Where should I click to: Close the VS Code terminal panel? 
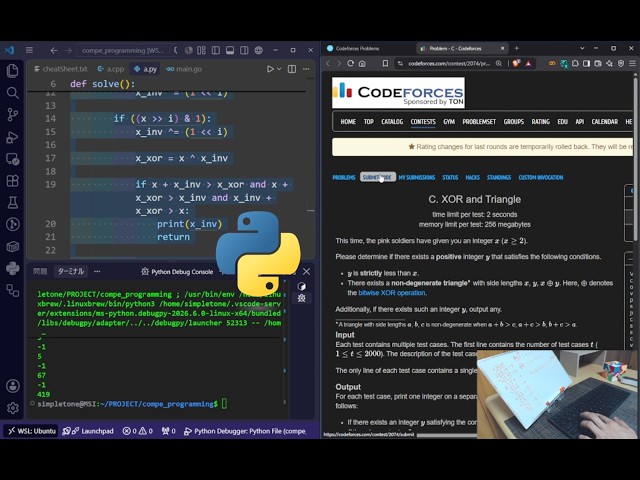point(307,271)
